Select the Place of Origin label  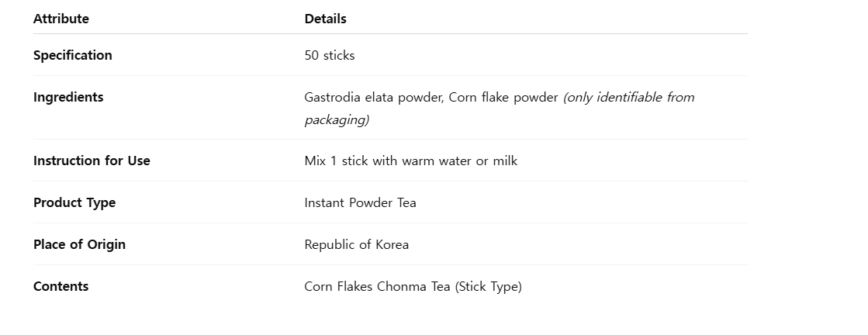point(79,244)
